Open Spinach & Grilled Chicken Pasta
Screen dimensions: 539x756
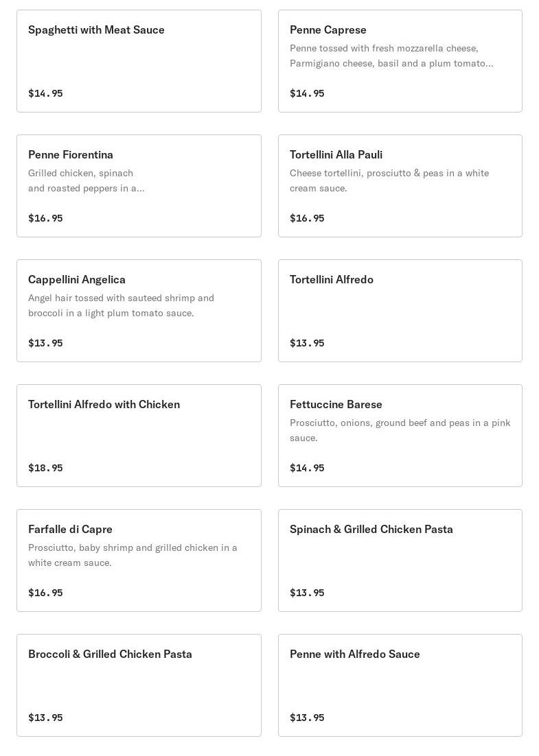pos(400,560)
